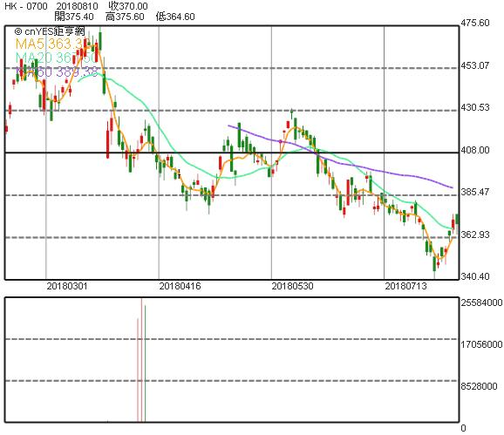Screen dimensions: 504x435
Task: Click the 453.07 price axis label
Action: (x=475, y=65)
